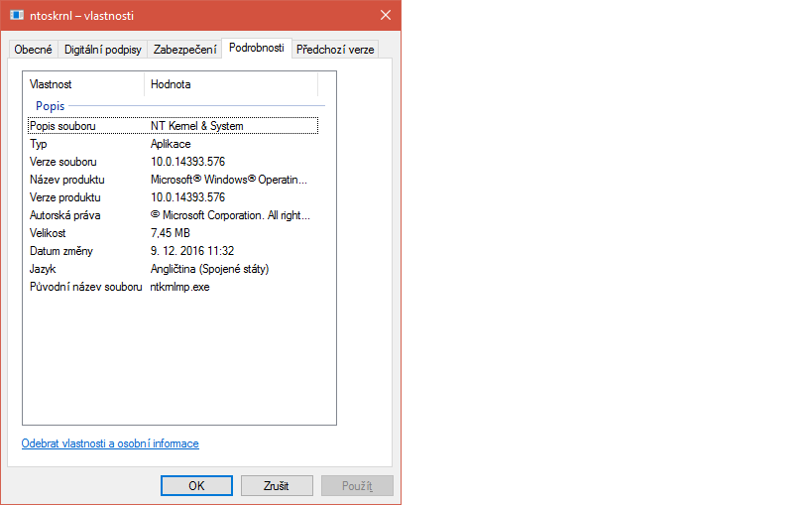This screenshot has height=505, width=812.
Task: Select the Typ property label
Action: (x=39, y=144)
